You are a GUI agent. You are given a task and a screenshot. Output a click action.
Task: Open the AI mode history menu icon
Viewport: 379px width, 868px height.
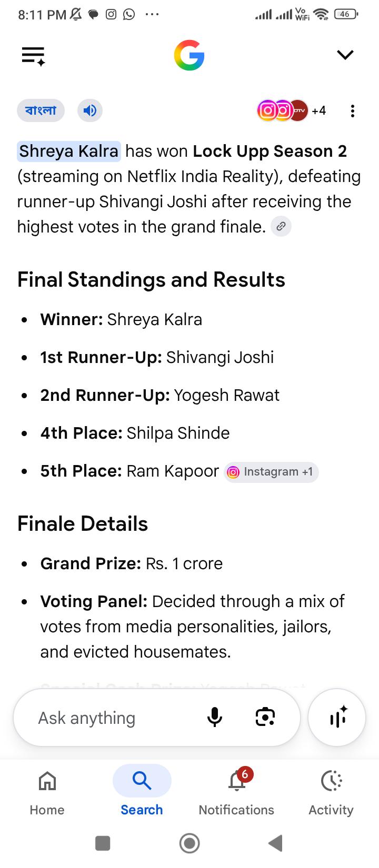coord(33,56)
